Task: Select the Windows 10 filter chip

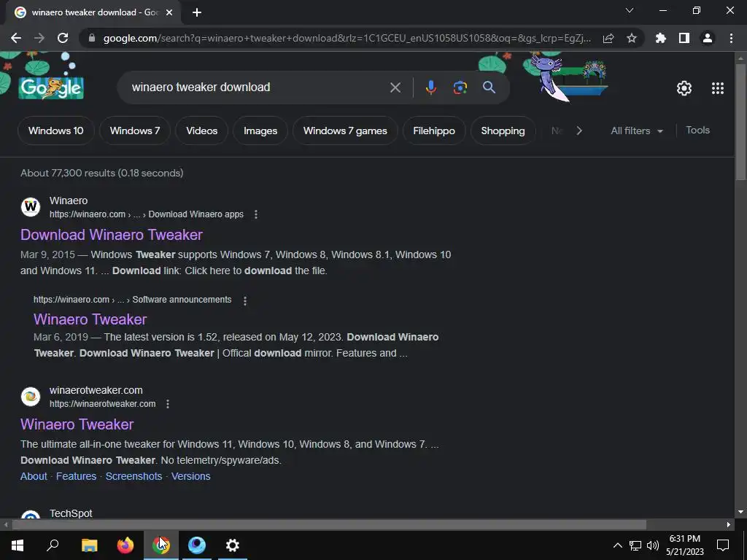Action: point(55,131)
